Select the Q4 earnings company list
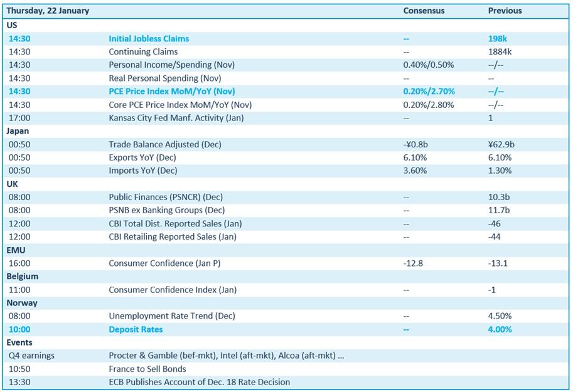The height and width of the screenshot is (392, 573). 227,356
